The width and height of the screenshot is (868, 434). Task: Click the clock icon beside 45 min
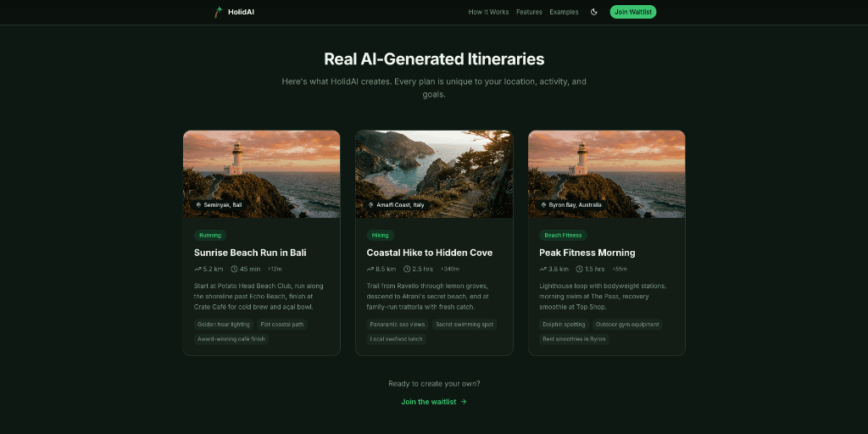[x=234, y=269]
